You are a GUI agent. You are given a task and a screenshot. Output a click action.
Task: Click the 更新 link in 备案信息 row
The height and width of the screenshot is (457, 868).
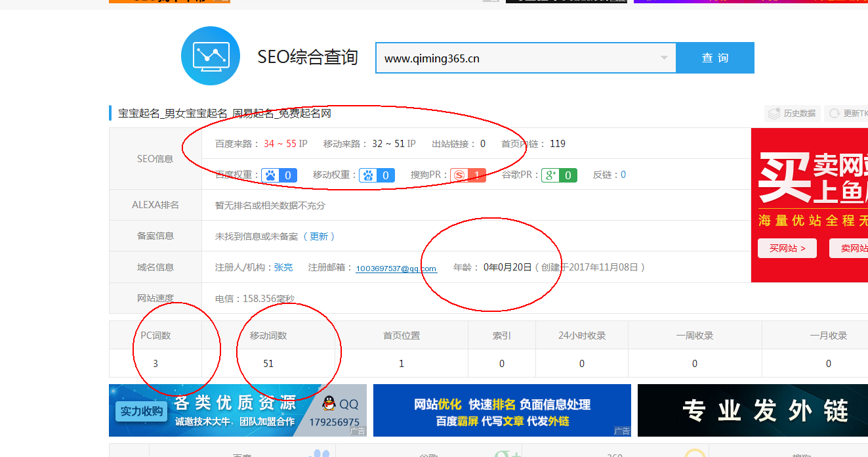tap(319, 236)
